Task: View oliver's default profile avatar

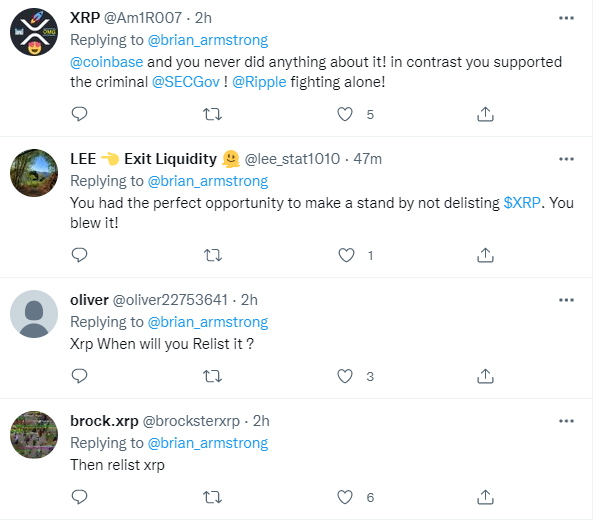Action: point(33,317)
